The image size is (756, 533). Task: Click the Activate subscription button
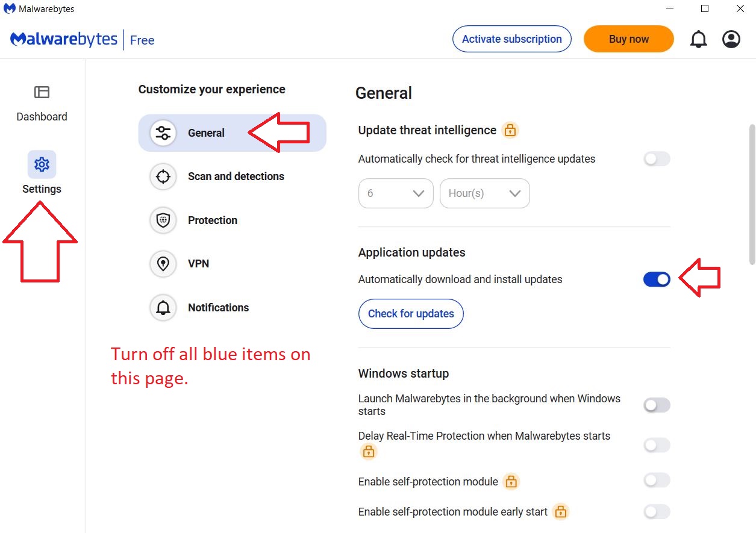(x=512, y=39)
